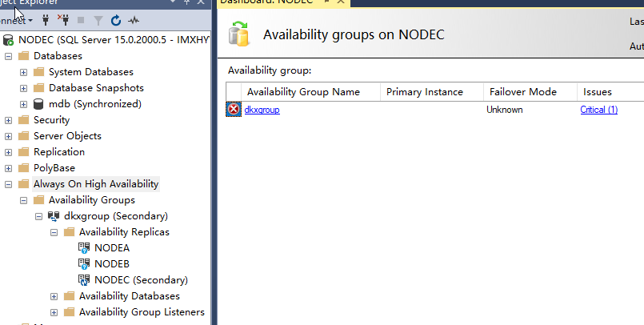The image size is (644, 325).
Task: Click the Database Snapshots folder icon
Action: tap(39, 87)
